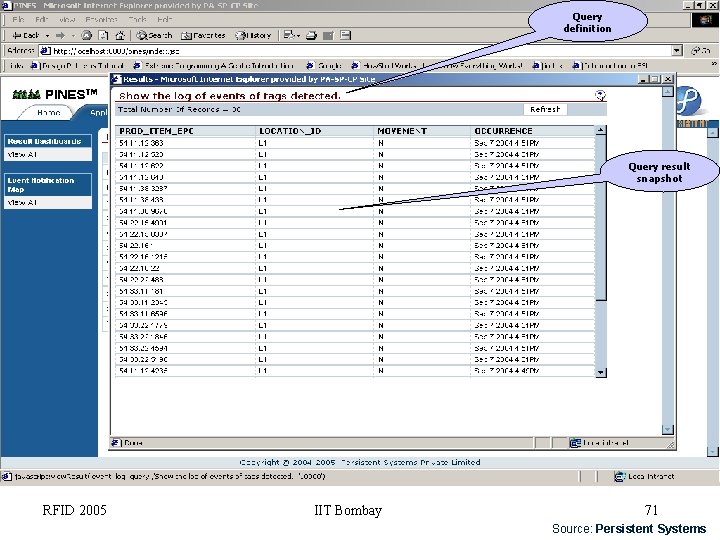Click the PROD_ITEM_EPC column header
This screenshot has width=720, height=540.
click(156, 131)
